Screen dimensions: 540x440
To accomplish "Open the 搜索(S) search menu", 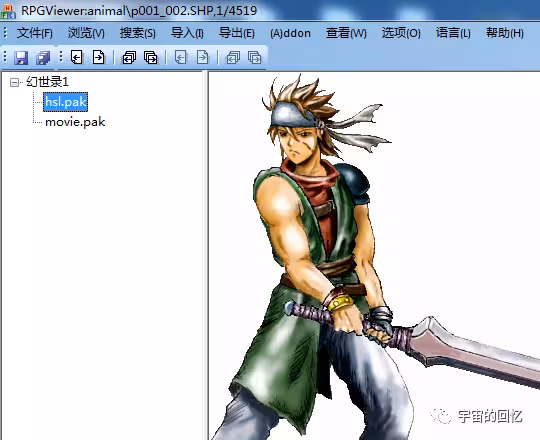I will pos(138,33).
